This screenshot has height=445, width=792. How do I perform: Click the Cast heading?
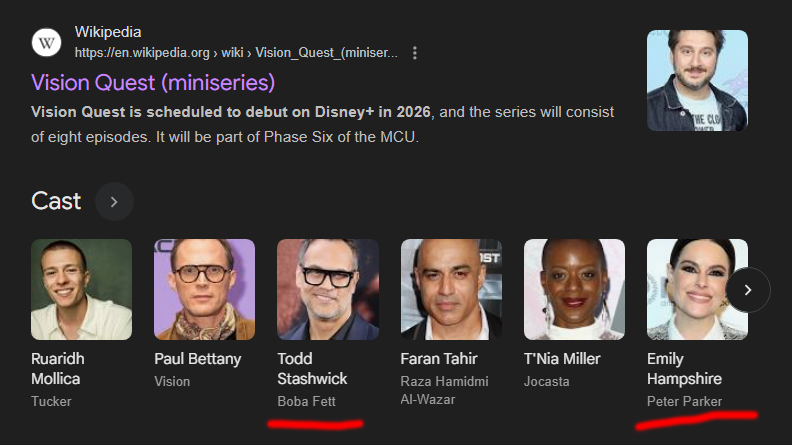[56, 201]
